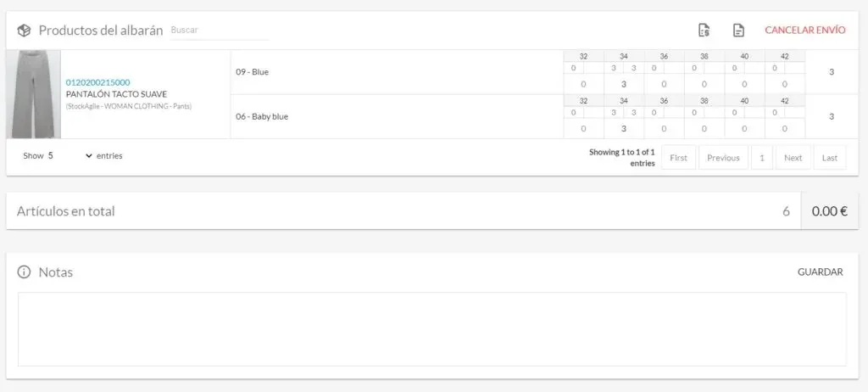Go to Next page
Screen dimensions: 868x392
(x=793, y=158)
